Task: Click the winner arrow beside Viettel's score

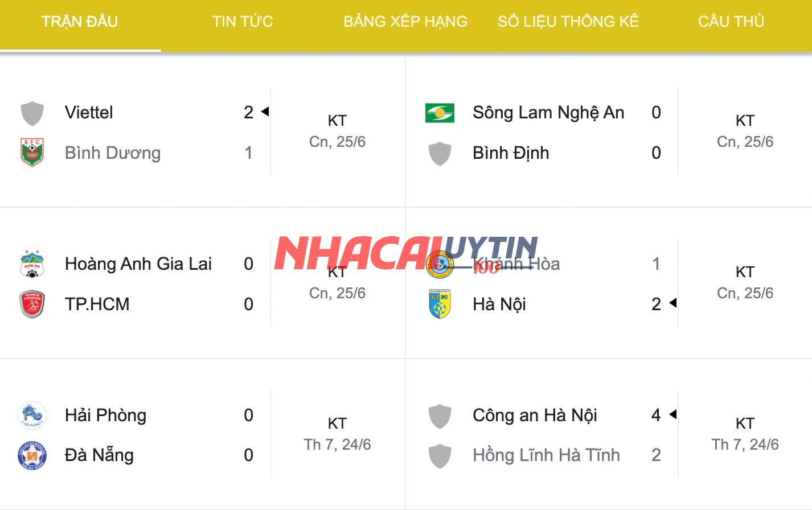Action: [x=265, y=111]
